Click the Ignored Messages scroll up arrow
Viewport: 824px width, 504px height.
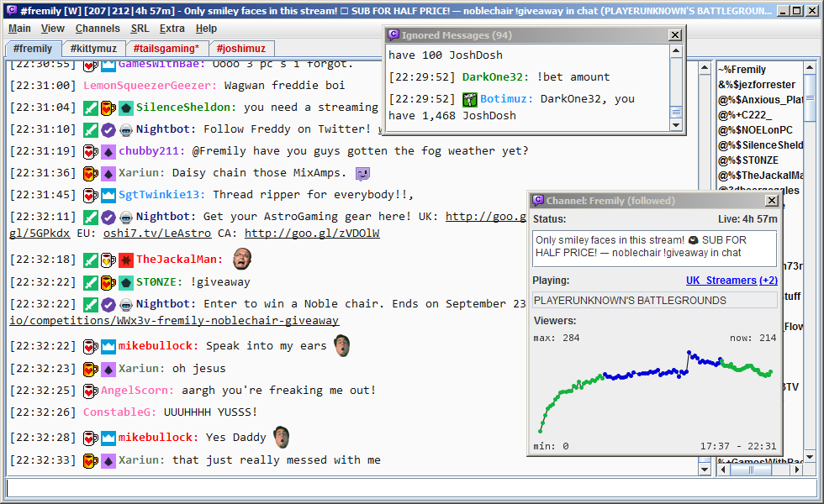pos(676,51)
